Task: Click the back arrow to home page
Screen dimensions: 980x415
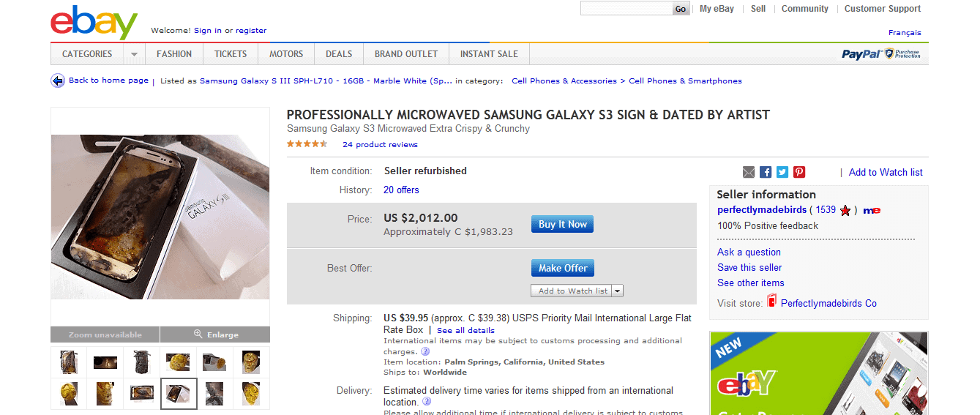Action: click(58, 81)
